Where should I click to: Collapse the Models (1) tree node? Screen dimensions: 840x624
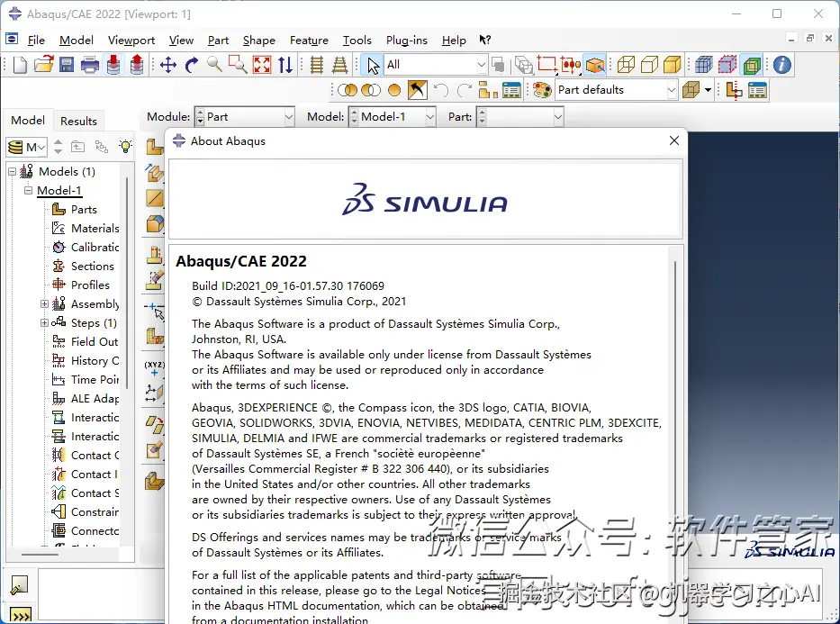click(12, 171)
